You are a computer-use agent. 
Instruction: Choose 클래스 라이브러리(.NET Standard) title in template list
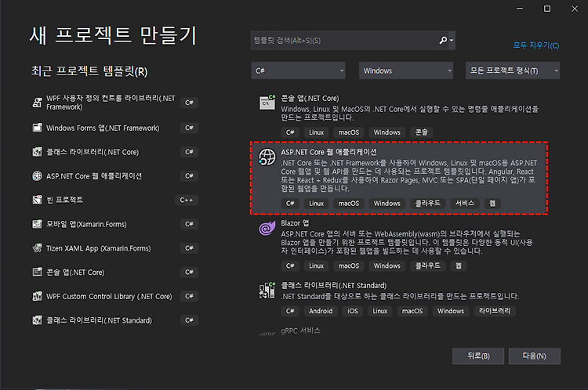click(334, 286)
